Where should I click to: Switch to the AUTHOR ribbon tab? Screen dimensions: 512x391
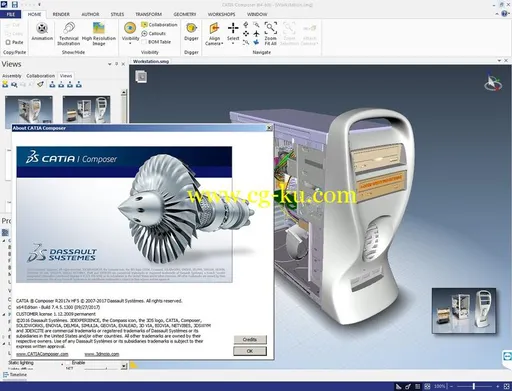(90, 14)
